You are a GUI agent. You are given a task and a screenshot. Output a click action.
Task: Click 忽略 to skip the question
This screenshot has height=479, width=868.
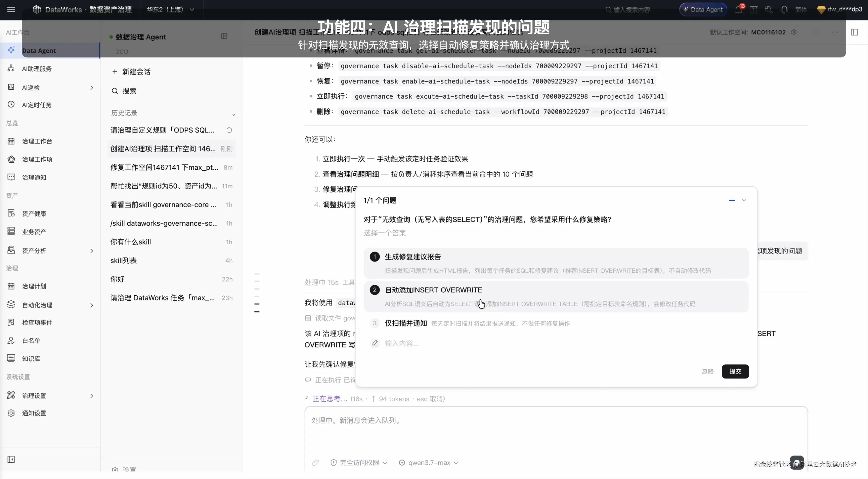click(708, 371)
